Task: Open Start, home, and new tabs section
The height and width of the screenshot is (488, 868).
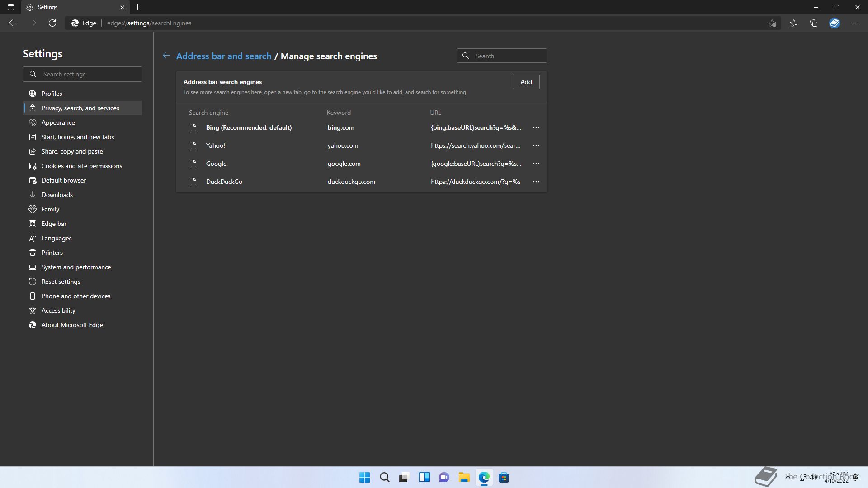Action: click(x=82, y=137)
